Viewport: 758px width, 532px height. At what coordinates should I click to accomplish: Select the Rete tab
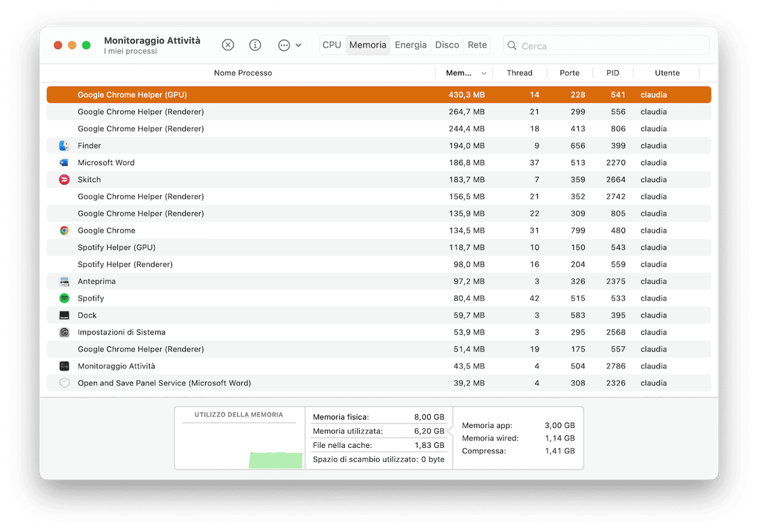coord(477,45)
